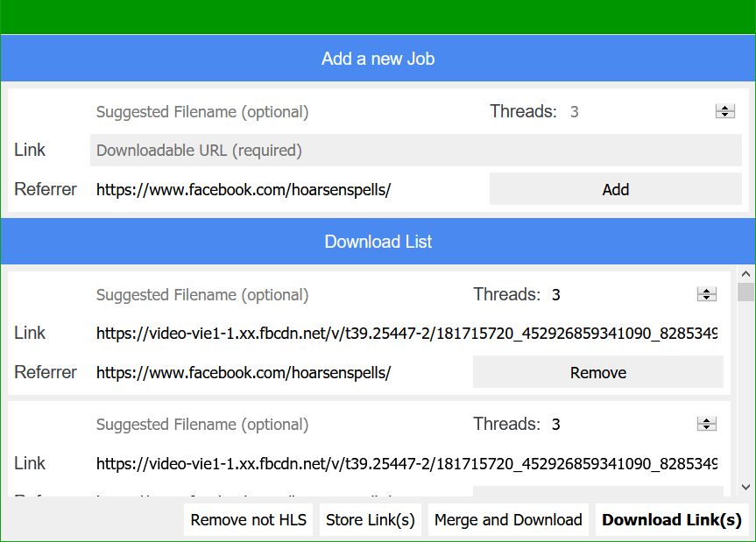Click Suggested Filename field in new job
Image resolution: width=756 pixels, height=542 pixels.
tap(280, 112)
